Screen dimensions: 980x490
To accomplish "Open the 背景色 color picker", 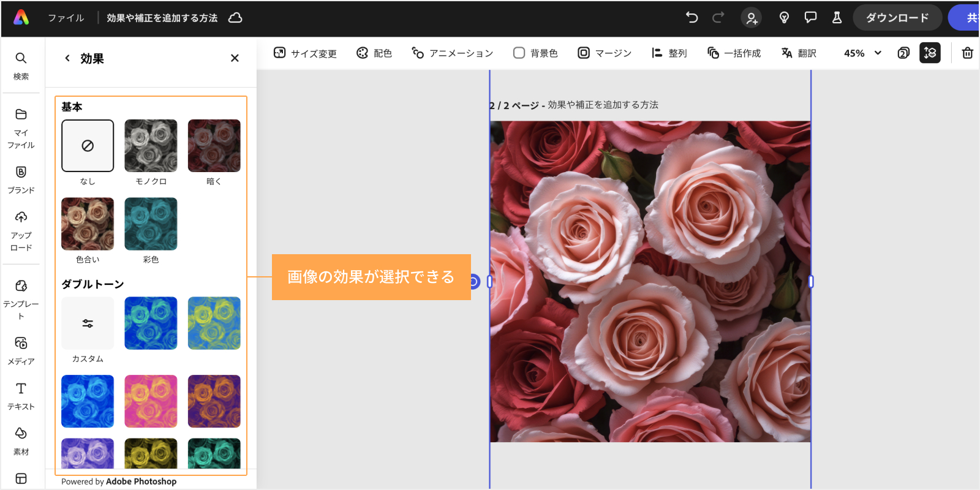I will pos(535,53).
